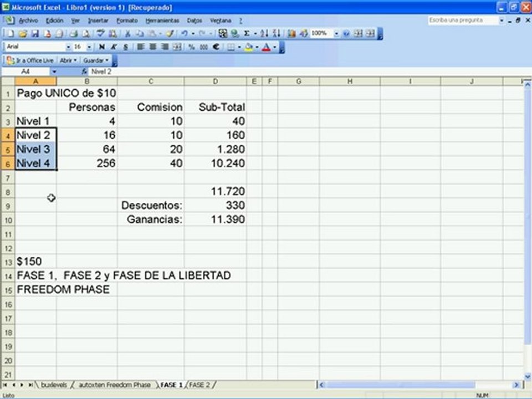Click the Escriba una pregunta box
The width and height of the screenshot is (532, 399).
[x=463, y=21]
